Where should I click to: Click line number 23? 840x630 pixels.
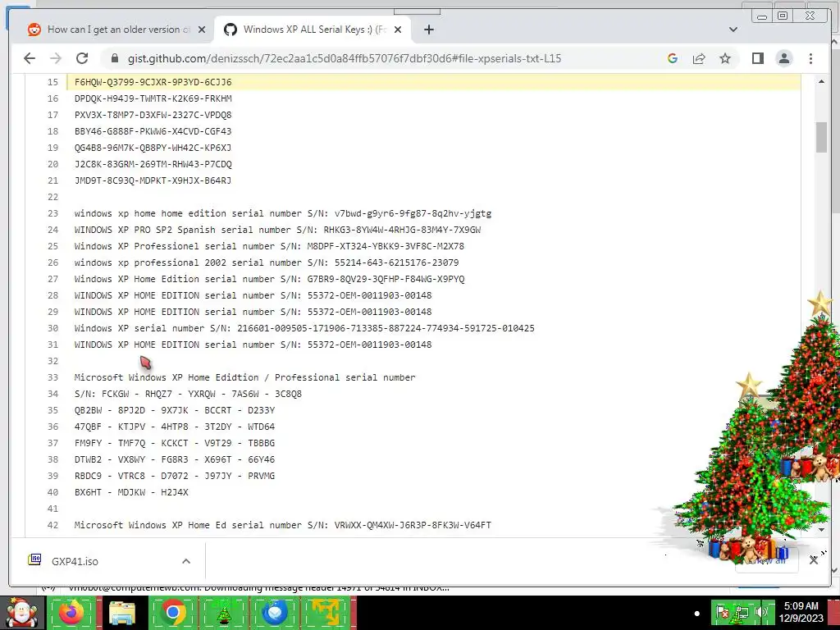click(x=52, y=213)
